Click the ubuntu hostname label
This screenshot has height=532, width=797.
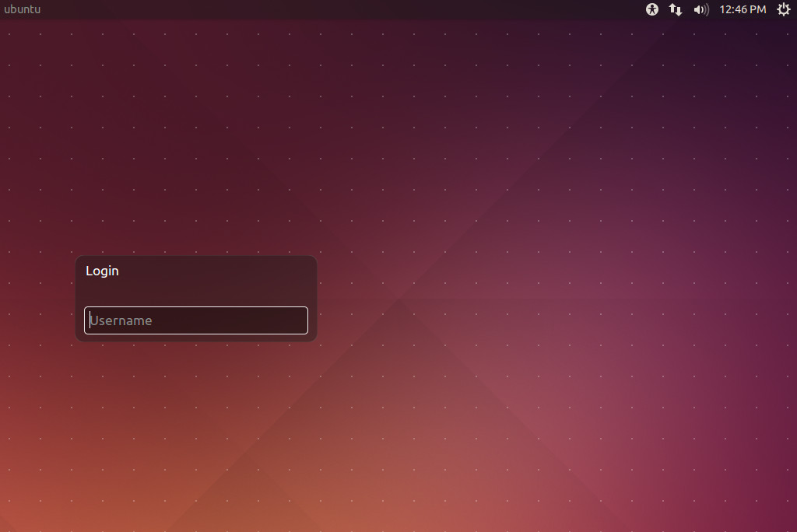(23, 9)
